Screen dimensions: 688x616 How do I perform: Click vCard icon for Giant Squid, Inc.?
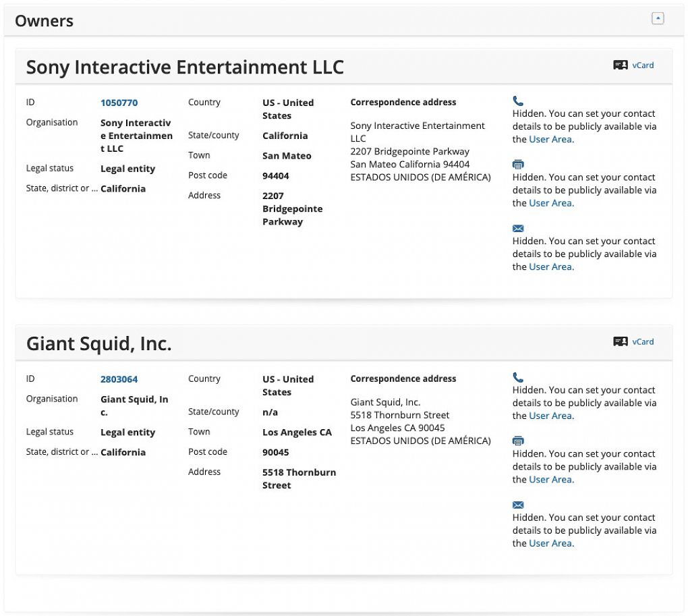[x=620, y=342]
